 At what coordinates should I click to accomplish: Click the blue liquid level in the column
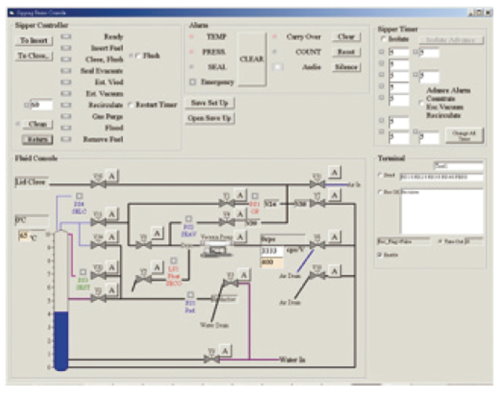coord(61,341)
